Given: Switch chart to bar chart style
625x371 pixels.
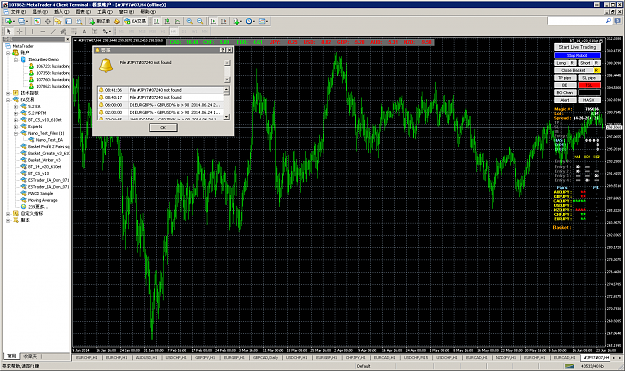Looking at the screenshot, I should click(157, 21).
